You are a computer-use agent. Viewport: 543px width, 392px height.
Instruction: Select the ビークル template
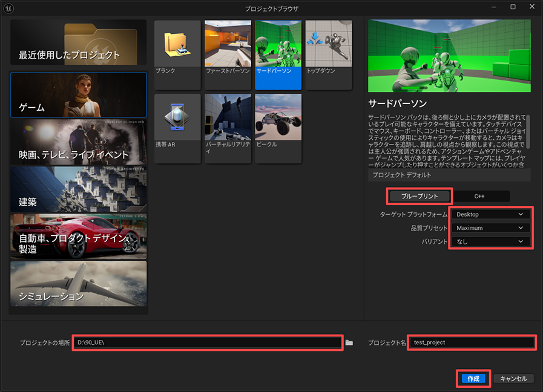coord(278,128)
